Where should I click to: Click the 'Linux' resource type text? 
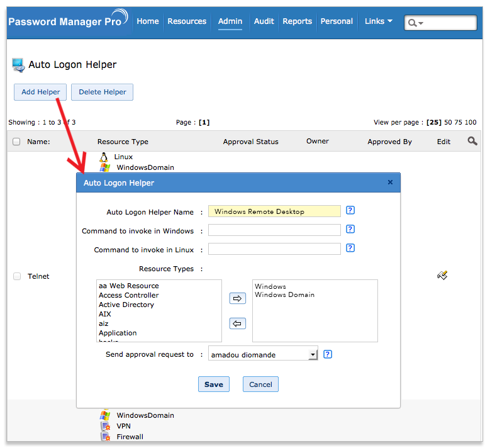(123, 157)
